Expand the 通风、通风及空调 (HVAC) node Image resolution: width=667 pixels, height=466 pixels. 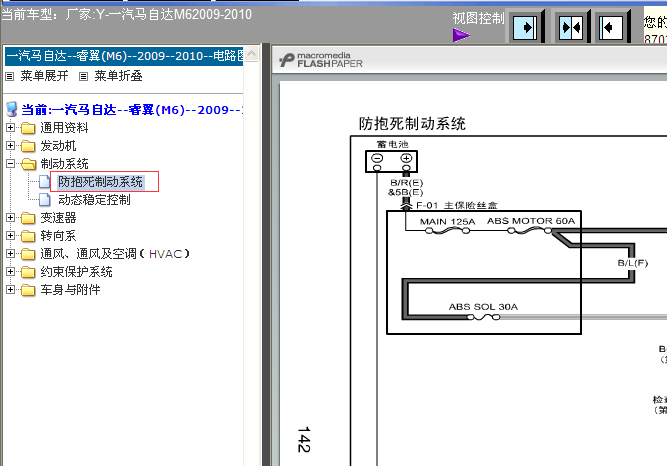coord(11,253)
